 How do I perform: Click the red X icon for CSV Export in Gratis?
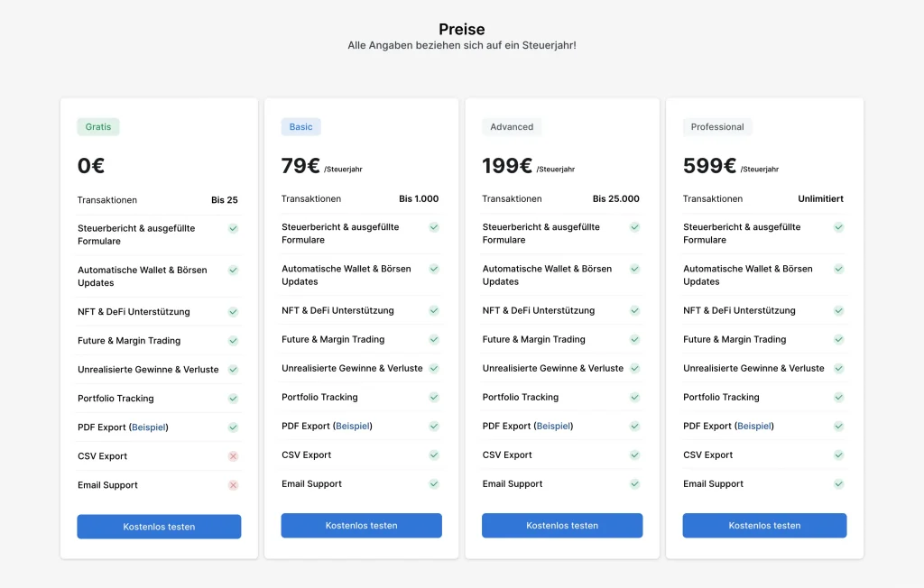tap(233, 456)
